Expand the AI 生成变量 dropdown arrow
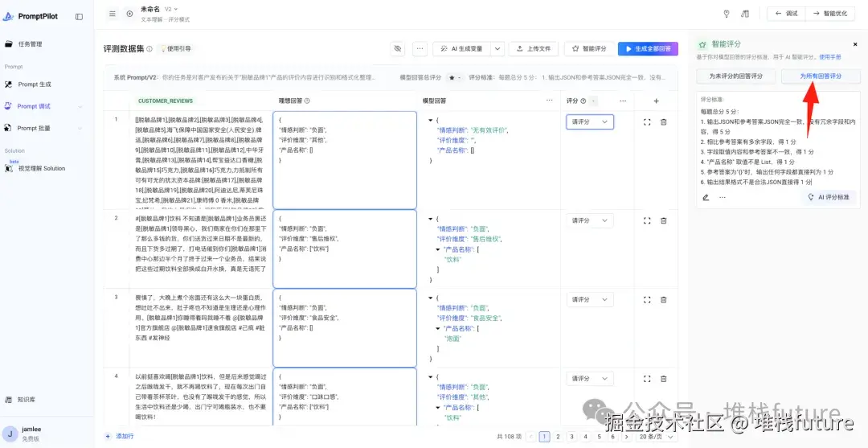This screenshot has width=868, height=448. click(x=497, y=49)
